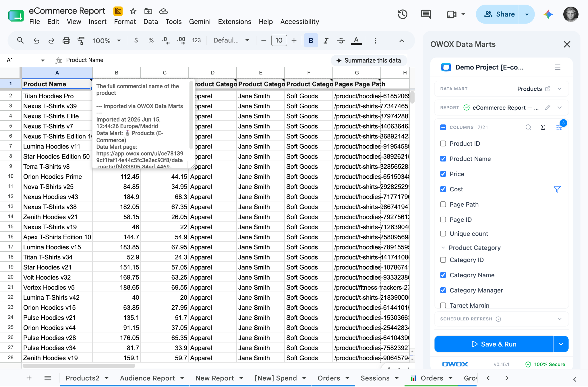Image resolution: width=588 pixels, height=387 pixels.
Task: Check the Page Path column
Action: pos(443,205)
